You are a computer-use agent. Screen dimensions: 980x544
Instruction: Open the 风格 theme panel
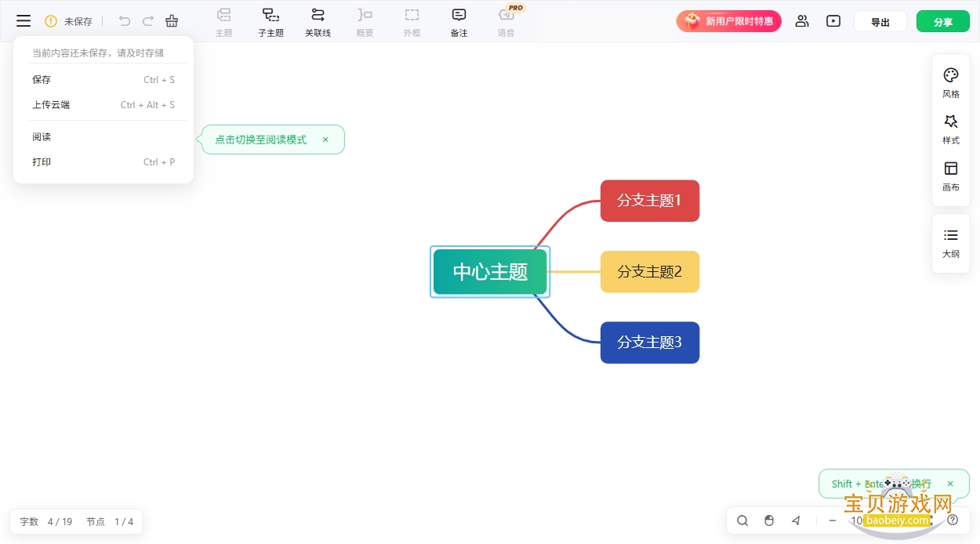tap(951, 82)
